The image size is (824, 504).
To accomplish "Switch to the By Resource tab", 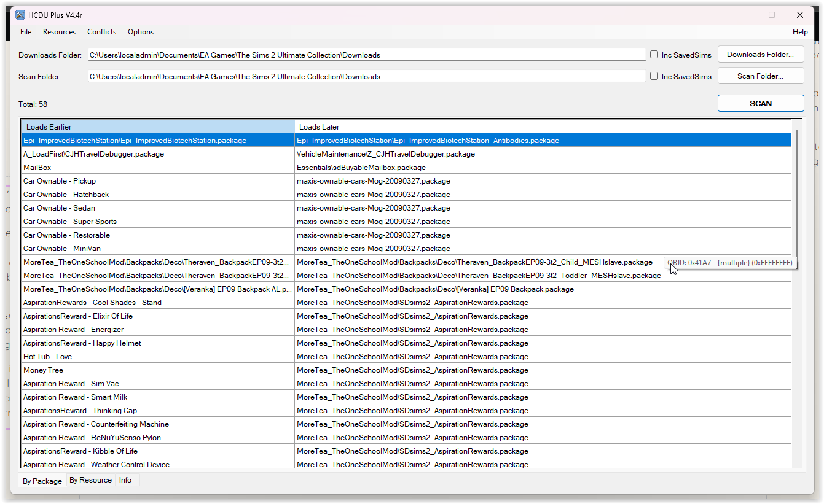I will pos(90,480).
